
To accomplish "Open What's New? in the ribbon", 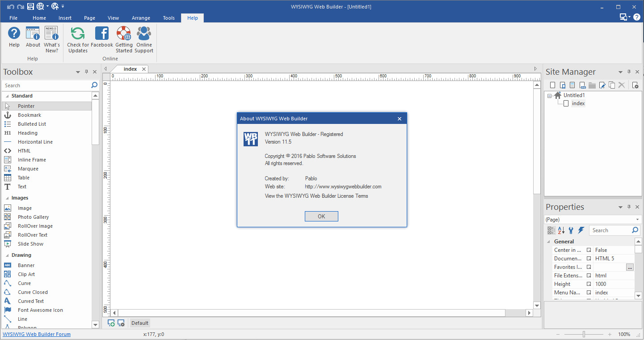I will (x=52, y=39).
